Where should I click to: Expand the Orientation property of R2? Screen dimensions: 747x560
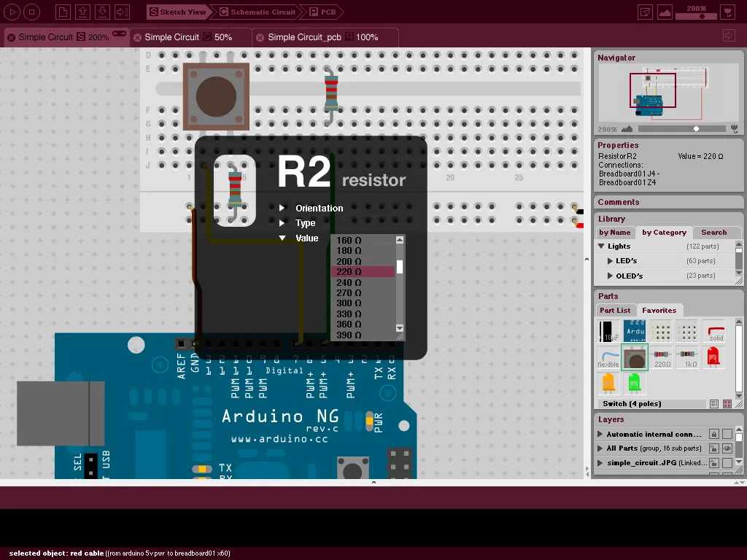pos(282,208)
